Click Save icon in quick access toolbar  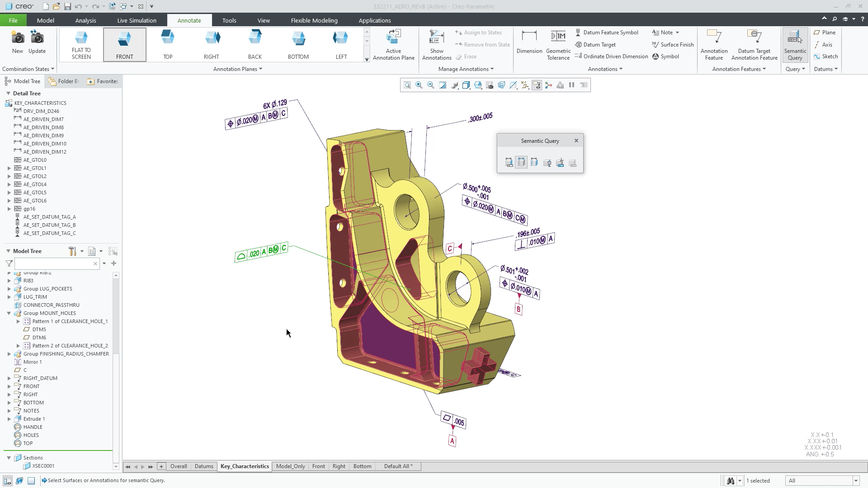pyautogui.click(x=67, y=6)
